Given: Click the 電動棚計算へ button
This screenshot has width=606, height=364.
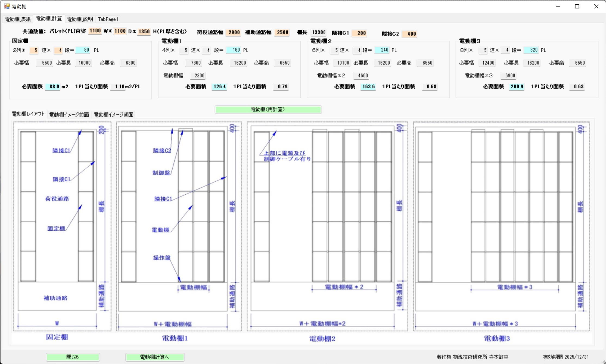Looking at the screenshot, I should pyautogui.click(x=155, y=357).
